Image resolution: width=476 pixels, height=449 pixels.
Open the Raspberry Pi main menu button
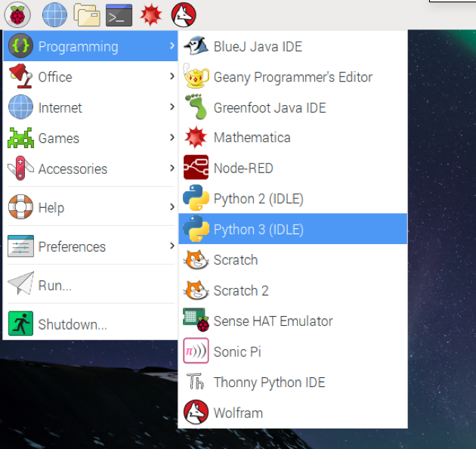pyautogui.click(x=17, y=14)
